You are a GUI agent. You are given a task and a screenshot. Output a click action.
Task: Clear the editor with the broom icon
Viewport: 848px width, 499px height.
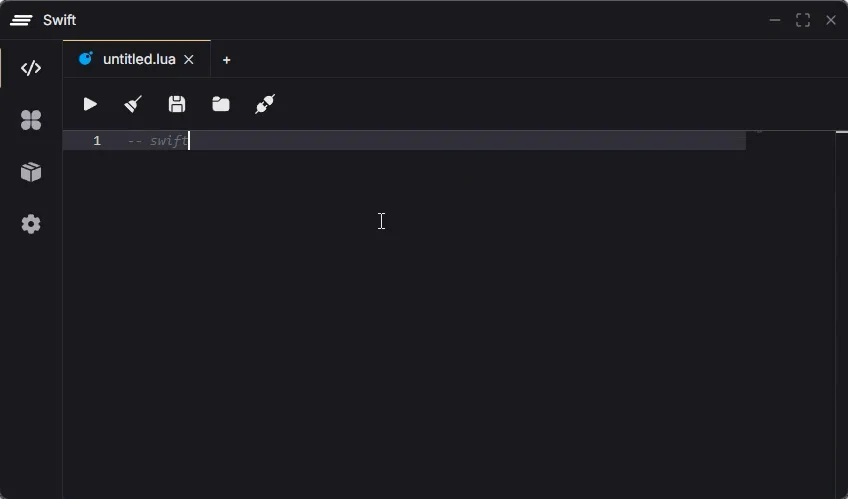pos(133,104)
